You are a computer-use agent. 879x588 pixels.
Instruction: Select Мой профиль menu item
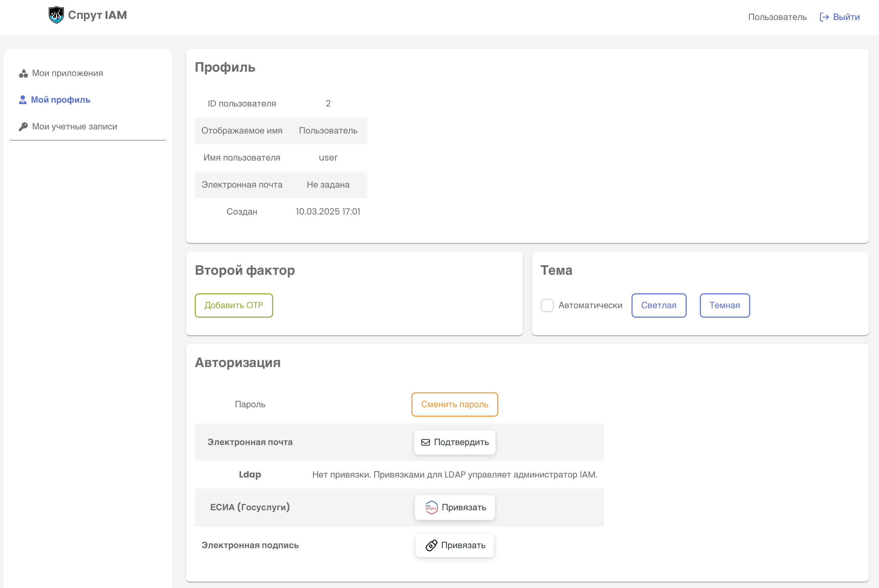(61, 100)
